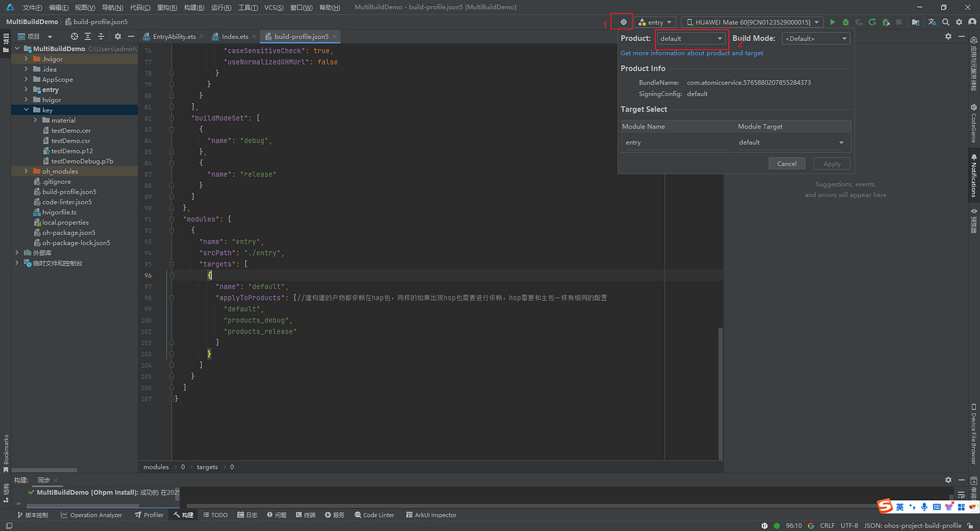Screen dimensions: 980x531
Task: Open the Build Mode dropdown
Action: [x=816, y=39]
